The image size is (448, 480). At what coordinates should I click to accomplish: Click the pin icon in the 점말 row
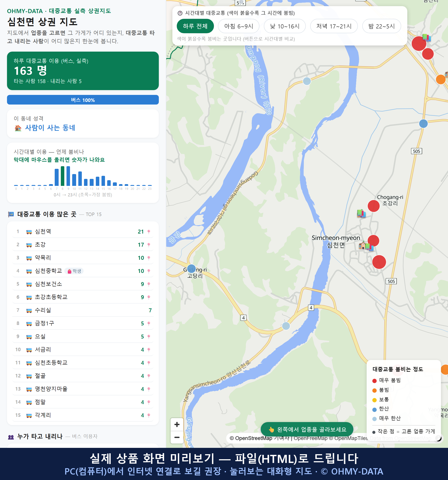[149, 402]
